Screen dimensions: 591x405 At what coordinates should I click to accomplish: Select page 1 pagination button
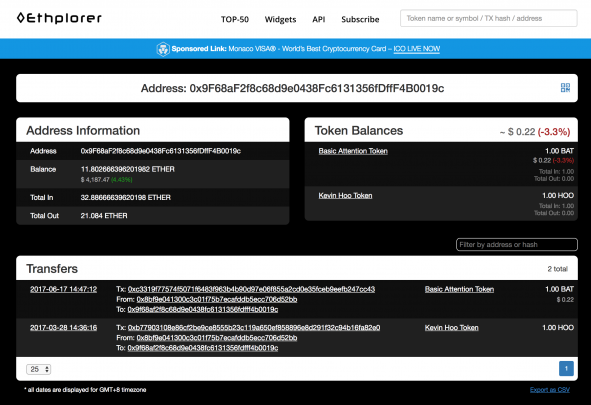click(566, 368)
